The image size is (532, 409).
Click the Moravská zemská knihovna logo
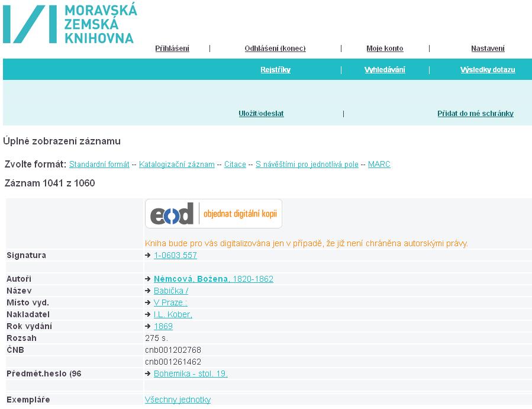pyautogui.click(x=70, y=24)
